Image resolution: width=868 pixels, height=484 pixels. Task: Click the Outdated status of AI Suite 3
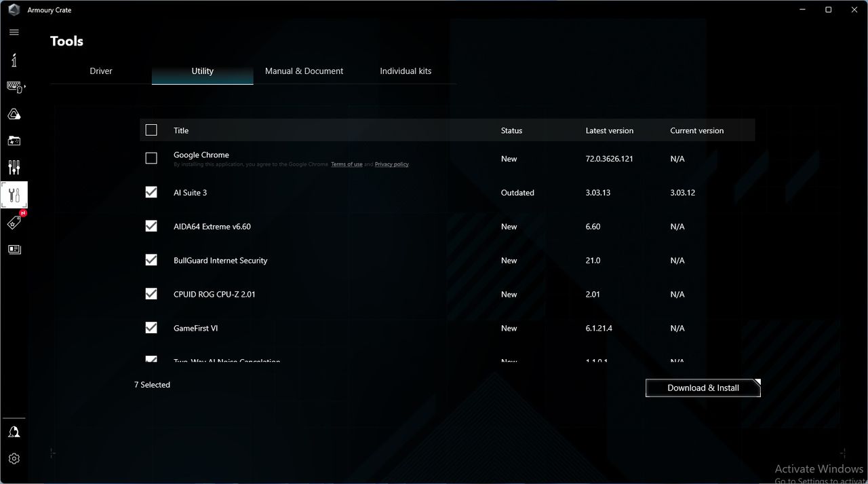[517, 193]
